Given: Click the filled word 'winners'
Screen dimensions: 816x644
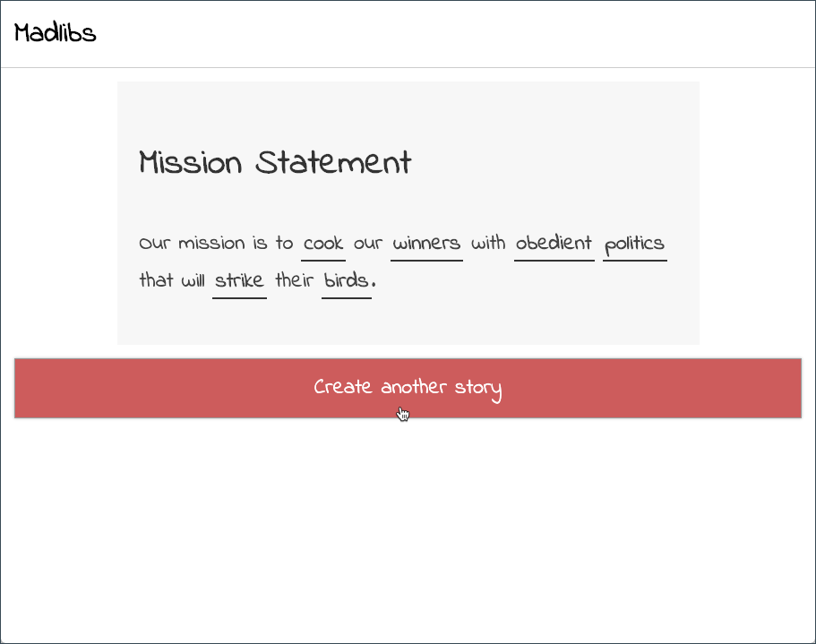Looking at the screenshot, I should click(426, 243).
